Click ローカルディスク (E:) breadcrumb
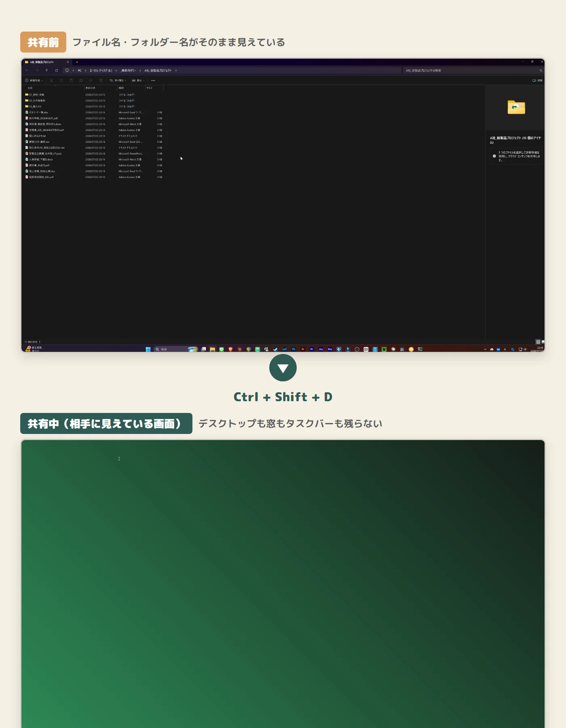The image size is (566, 728). click(101, 70)
